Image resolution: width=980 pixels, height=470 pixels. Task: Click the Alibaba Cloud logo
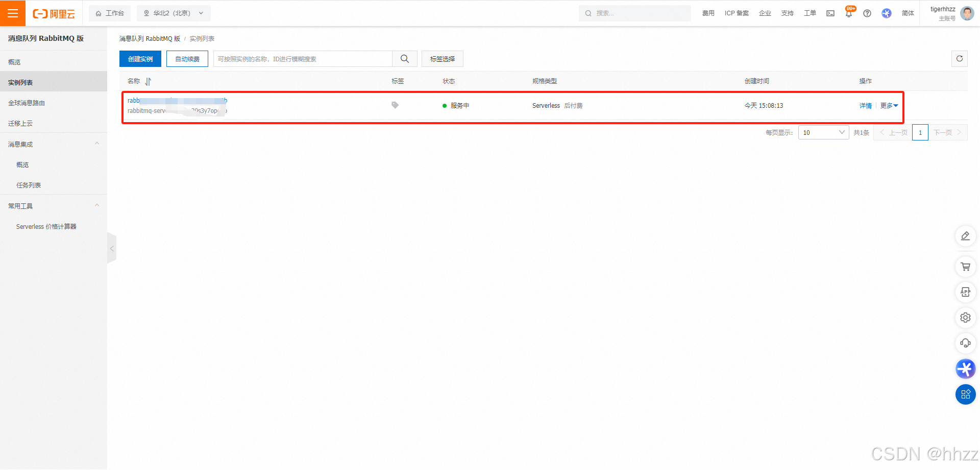(54, 14)
